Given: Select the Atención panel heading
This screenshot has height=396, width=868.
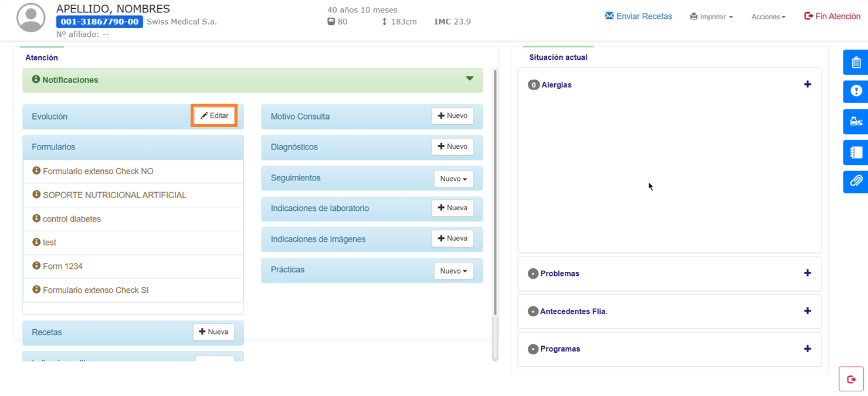Looking at the screenshot, I should click(x=42, y=58).
